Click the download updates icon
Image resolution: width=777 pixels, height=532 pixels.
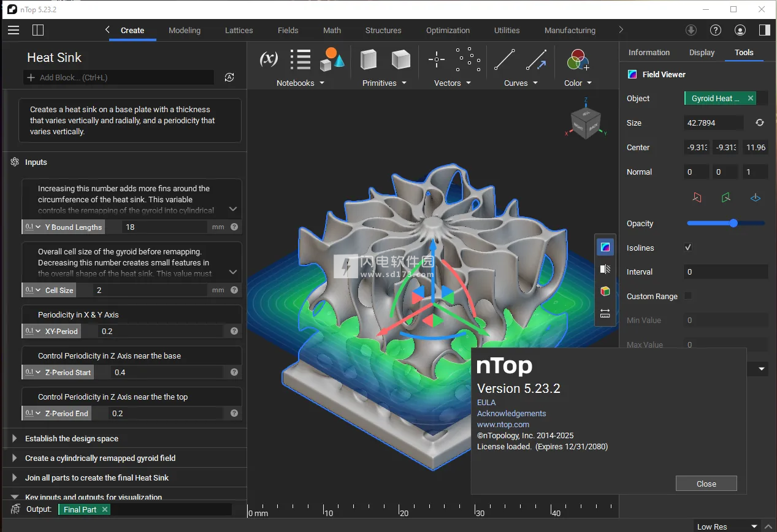[x=691, y=30]
